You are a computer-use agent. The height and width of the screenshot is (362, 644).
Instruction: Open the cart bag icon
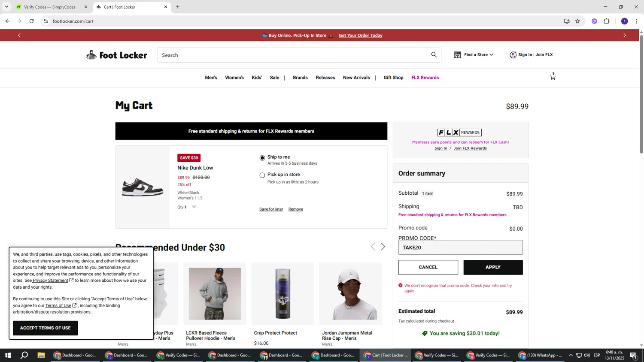click(x=553, y=77)
